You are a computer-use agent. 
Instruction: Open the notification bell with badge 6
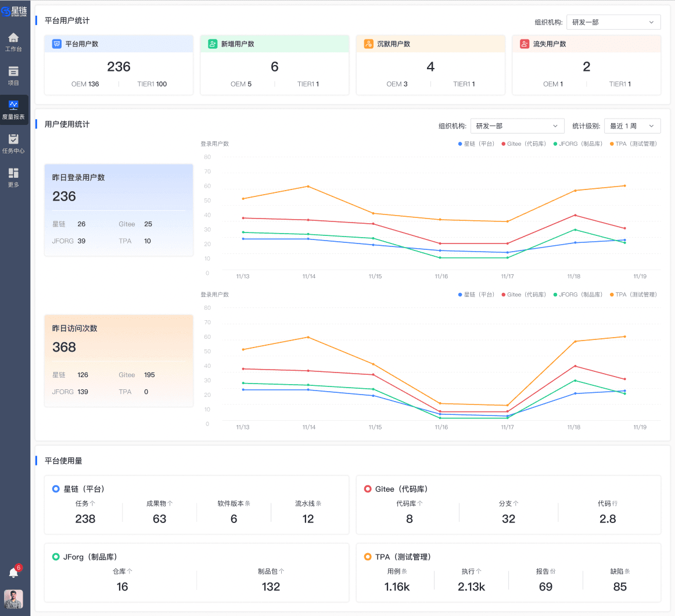[x=13, y=572]
